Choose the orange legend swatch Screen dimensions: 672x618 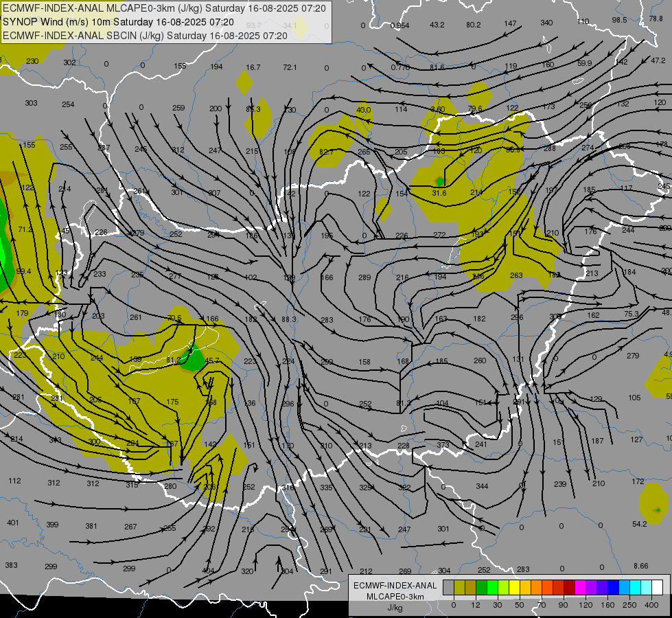tap(537, 588)
